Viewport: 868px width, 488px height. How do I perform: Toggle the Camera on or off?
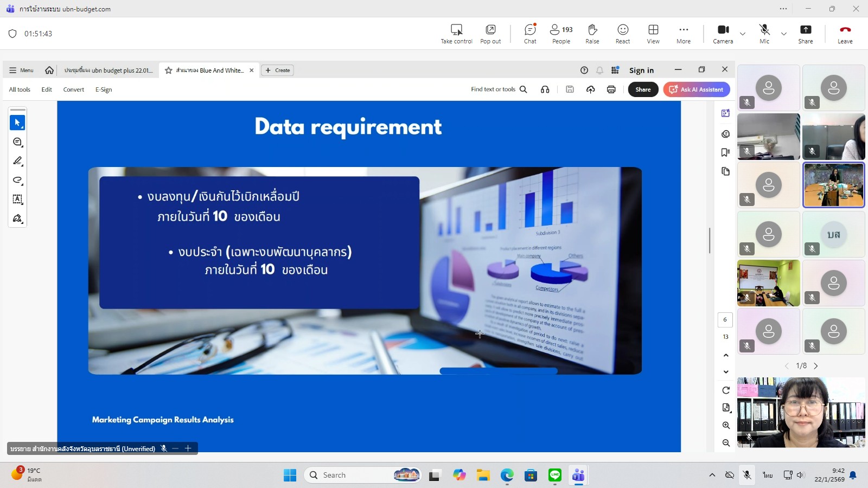click(723, 34)
